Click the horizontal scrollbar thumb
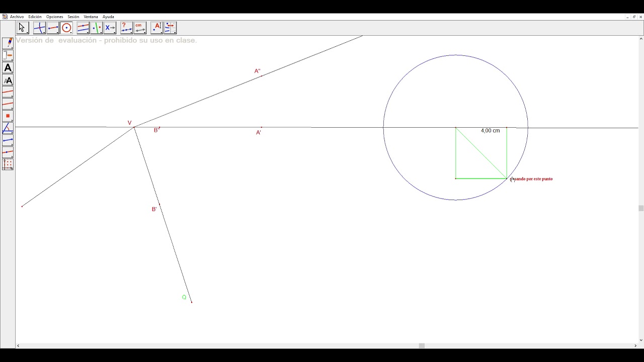 click(422, 345)
